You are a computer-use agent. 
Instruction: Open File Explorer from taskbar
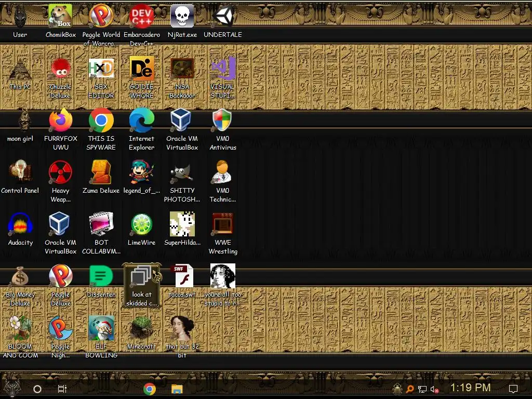(x=177, y=389)
